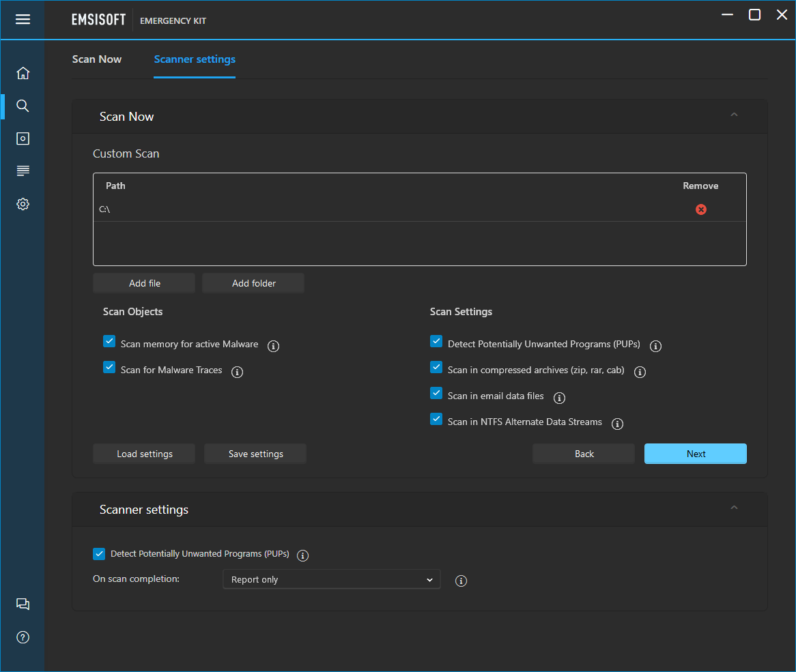Click Add file button
This screenshot has height=672, width=796.
click(144, 283)
